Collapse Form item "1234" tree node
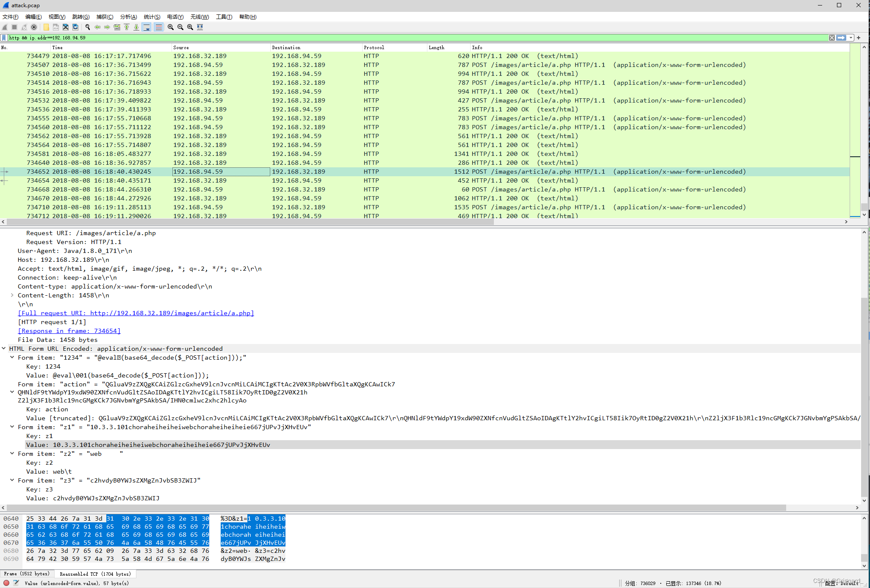870x588 pixels. pyautogui.click(x=12, y=358)
